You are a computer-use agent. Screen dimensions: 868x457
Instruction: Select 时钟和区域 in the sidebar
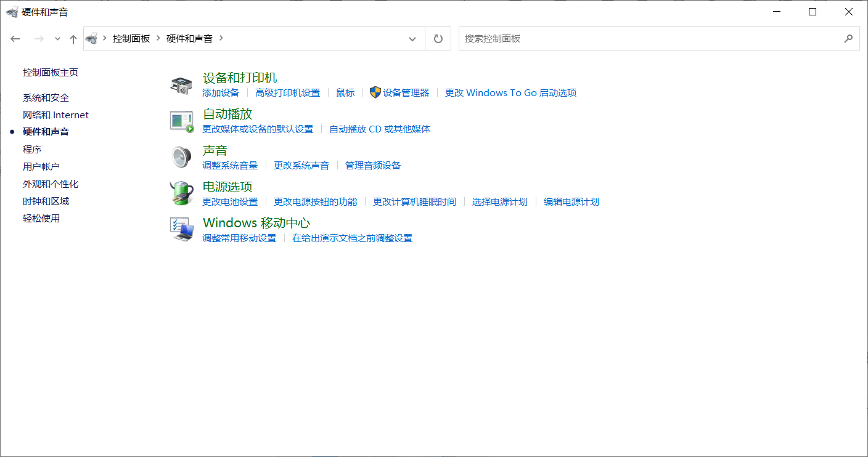(x=46, y=201)
